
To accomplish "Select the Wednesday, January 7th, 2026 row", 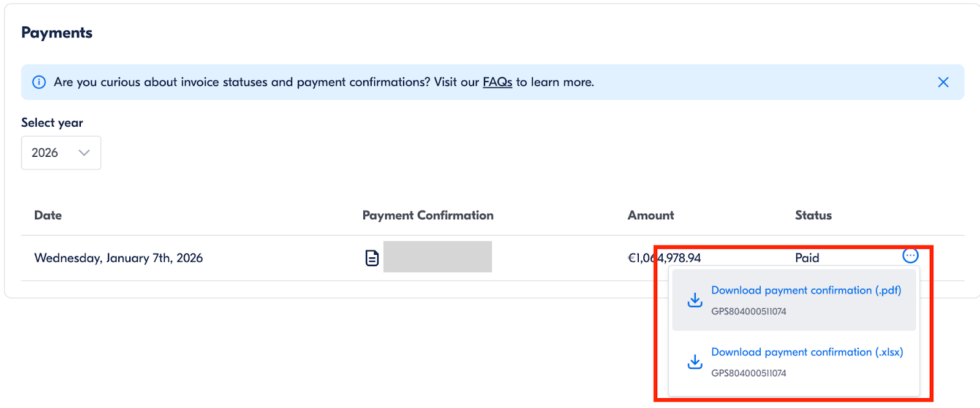I will pyautogui.click(x=118, y=258).
